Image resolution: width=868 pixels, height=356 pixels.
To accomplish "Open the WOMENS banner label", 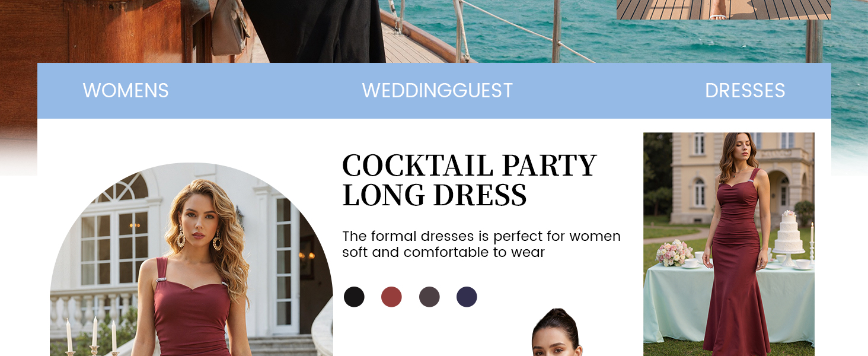I will coord(126,91).
